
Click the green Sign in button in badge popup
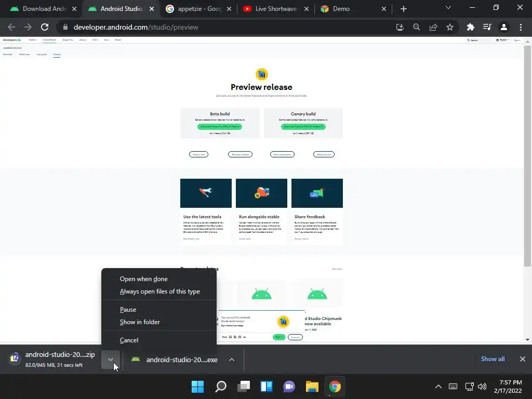279,337
